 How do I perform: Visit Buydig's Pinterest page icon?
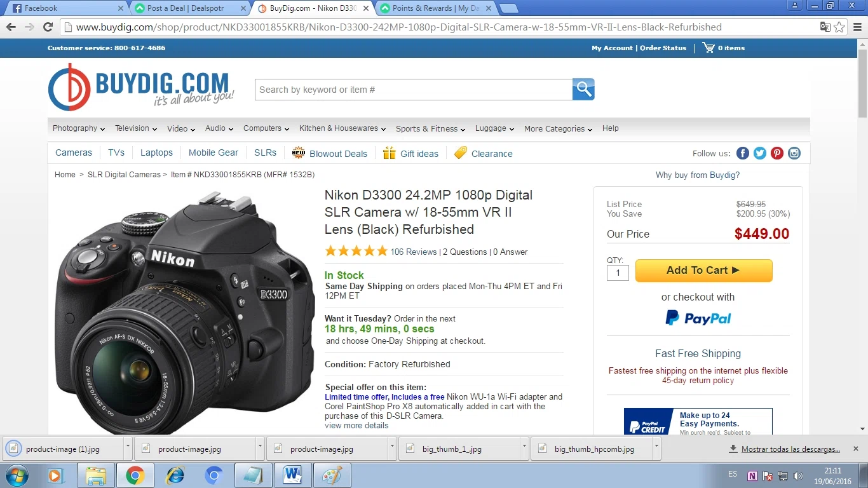pyautogui.click(x=777, y=153)
